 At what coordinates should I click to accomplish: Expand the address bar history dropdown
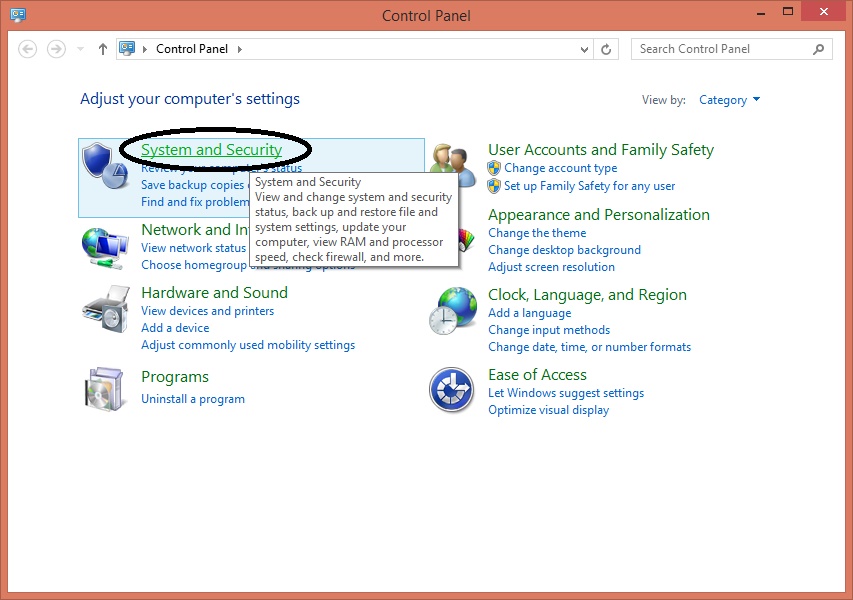(x=584, y=50)
